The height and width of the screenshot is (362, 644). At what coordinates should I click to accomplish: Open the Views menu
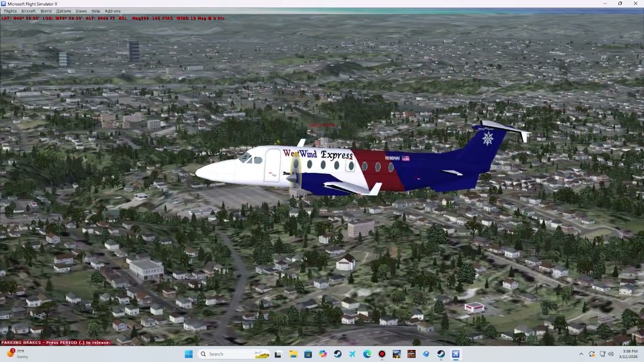click(x=81, y=11)
